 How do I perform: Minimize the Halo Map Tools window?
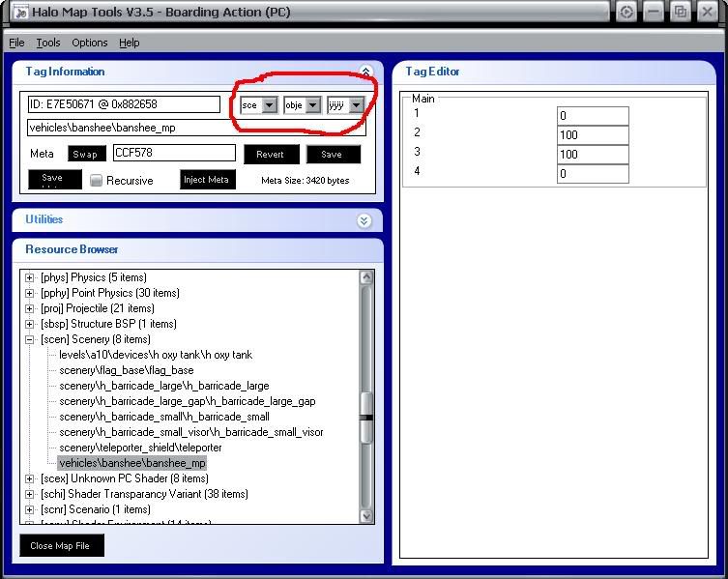click(x=654, y=12)
